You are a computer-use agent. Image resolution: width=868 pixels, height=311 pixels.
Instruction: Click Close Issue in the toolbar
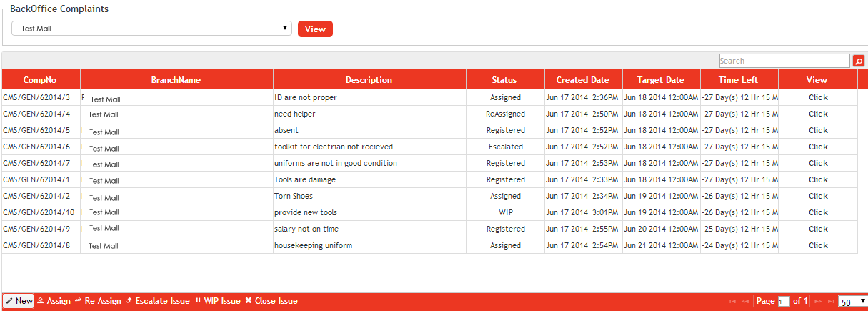271,301
